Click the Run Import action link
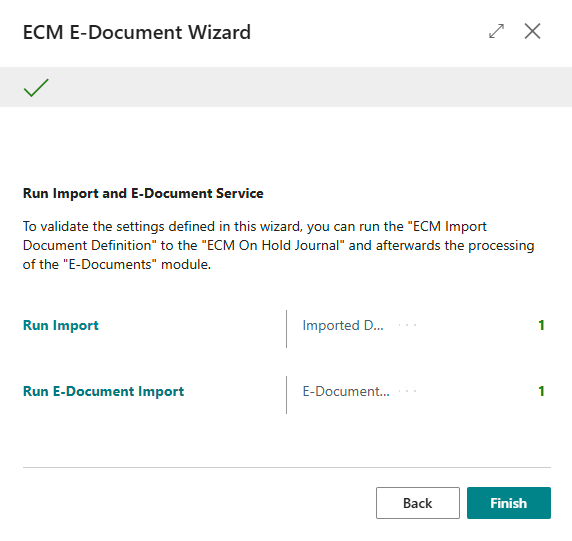 coord(61,325)
